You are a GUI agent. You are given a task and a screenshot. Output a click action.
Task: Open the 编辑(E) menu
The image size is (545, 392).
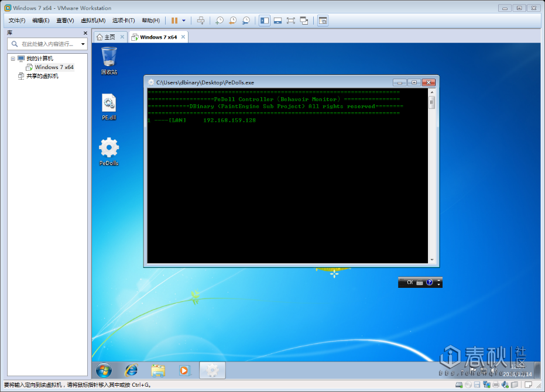tap(40, 20)
